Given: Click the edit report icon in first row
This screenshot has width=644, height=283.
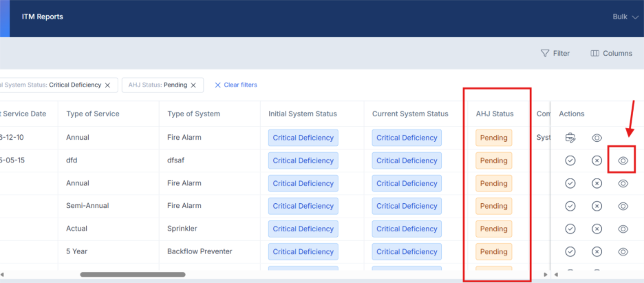Looking at the screenshot, I should pos(570,138).
